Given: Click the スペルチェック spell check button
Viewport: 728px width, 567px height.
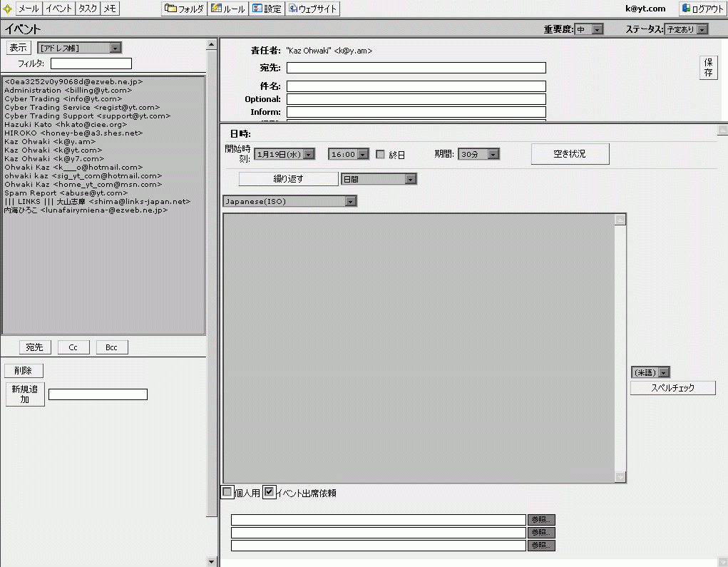Looking at the screenshot, I should point(672,388).
